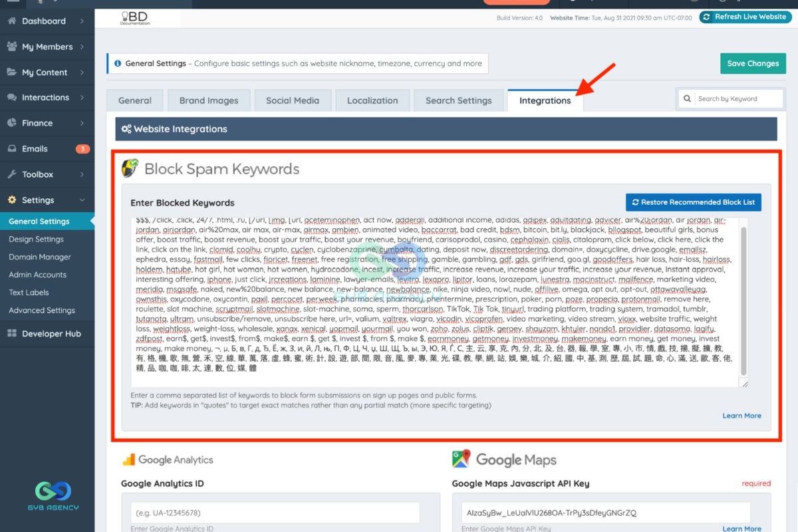Click the Finance pie chart icon

tap(12, 123)
